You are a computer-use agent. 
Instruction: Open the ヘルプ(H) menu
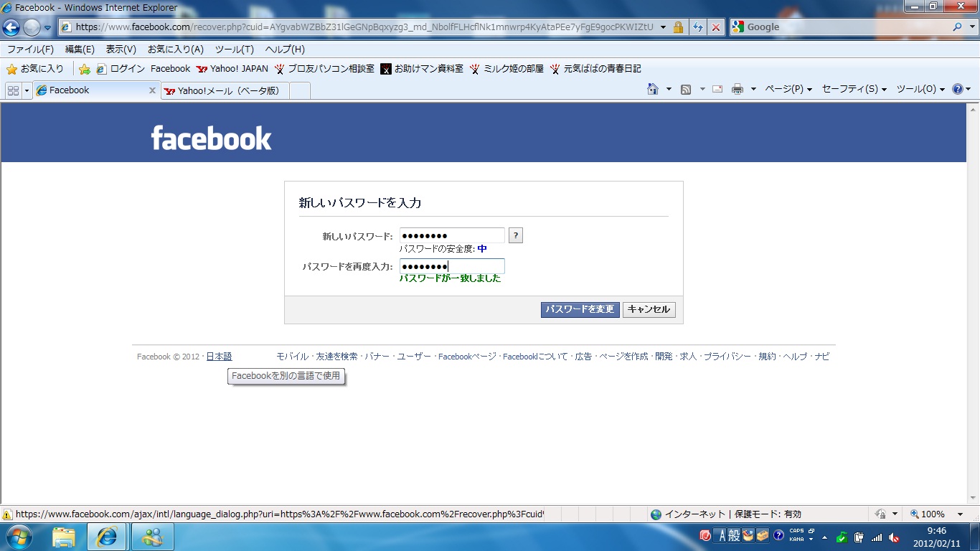click(285, 50)
